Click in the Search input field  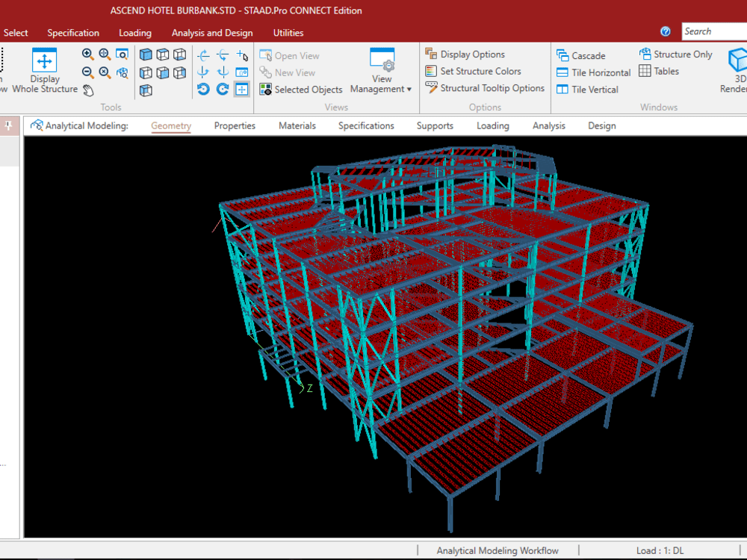[x=714, y=31]
